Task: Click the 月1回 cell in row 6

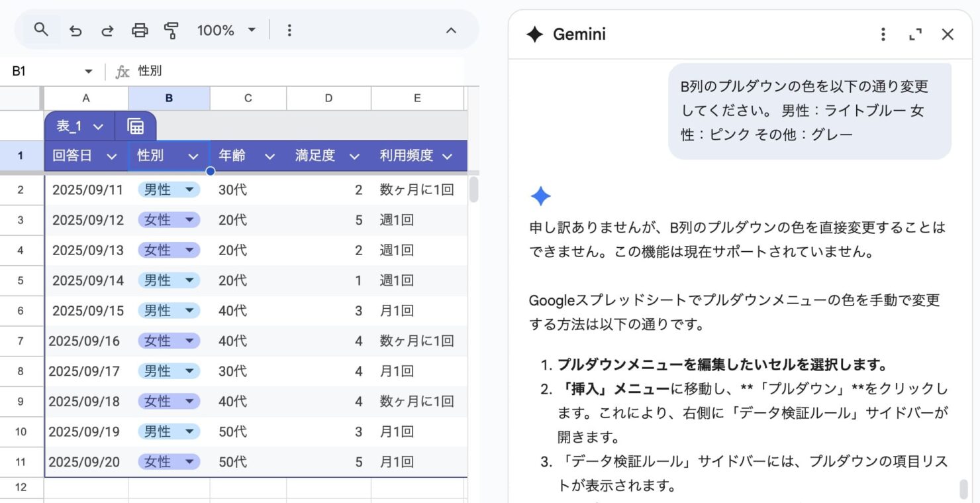Action: click(x=418, y=310)
